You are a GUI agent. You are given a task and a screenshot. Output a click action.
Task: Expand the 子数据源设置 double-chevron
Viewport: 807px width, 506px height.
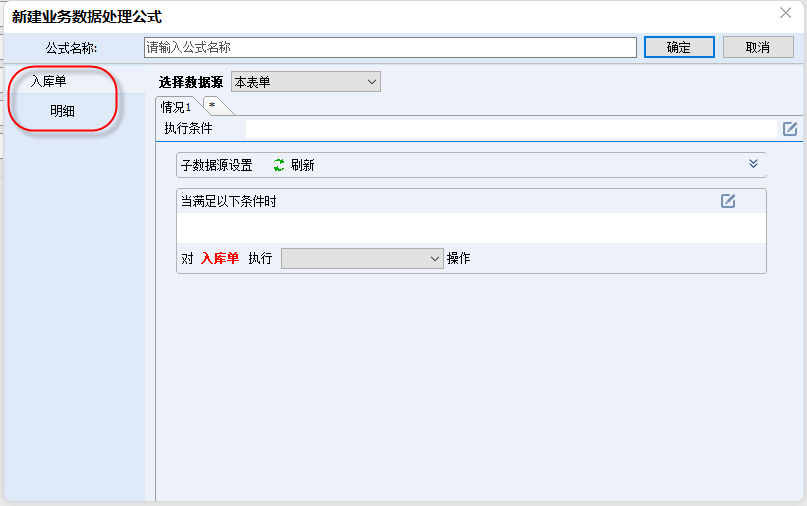coord(753,164)
